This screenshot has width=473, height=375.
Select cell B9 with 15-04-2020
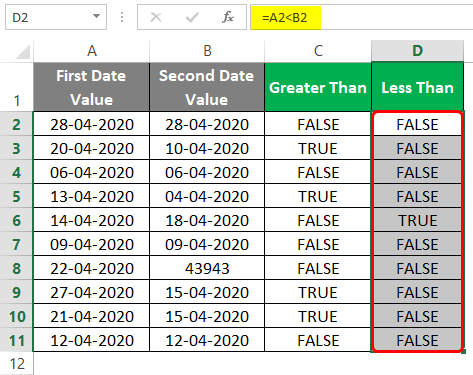(x=207, y=292)
